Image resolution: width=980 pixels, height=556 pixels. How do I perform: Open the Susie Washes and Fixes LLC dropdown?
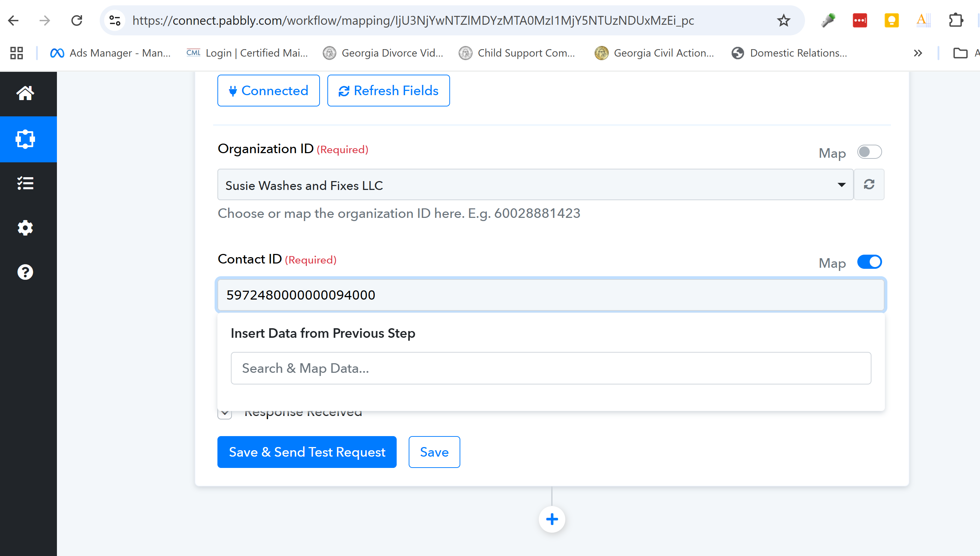point(535,185)
